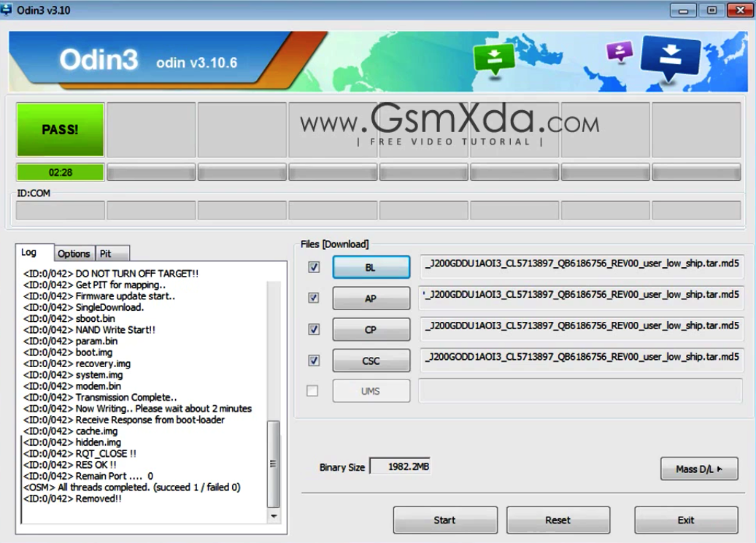Select log line 'Removed!!'
The width and height of the screenshot is (756, 543).
point(72,498)
